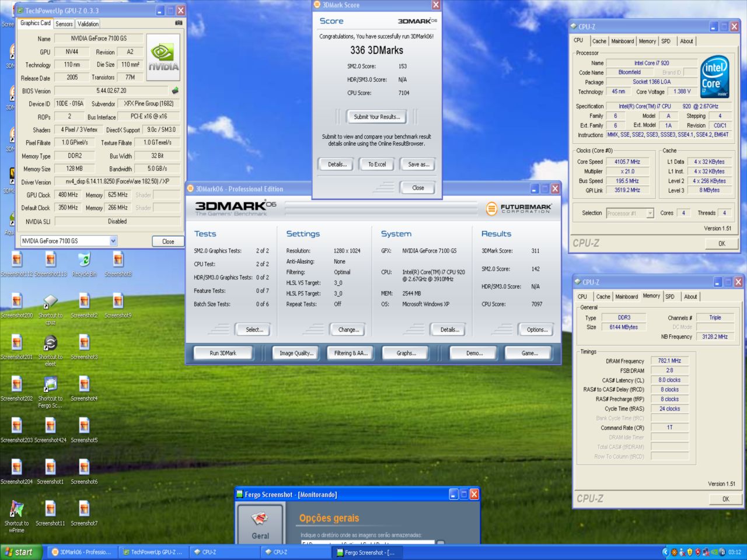Activate the 3DMark06 taskbar button
This screenshot has height=560, width=747.
(x=82, y=552)
